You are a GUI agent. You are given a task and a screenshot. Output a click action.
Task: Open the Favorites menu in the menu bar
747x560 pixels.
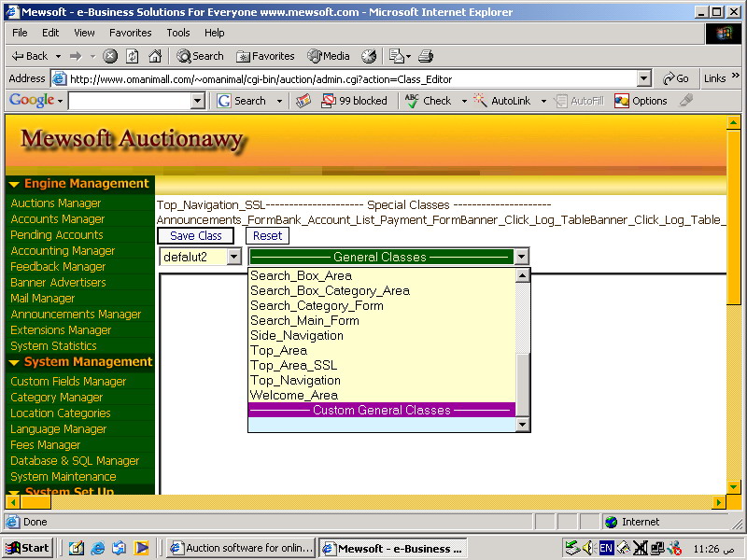[x=130, y=33]
